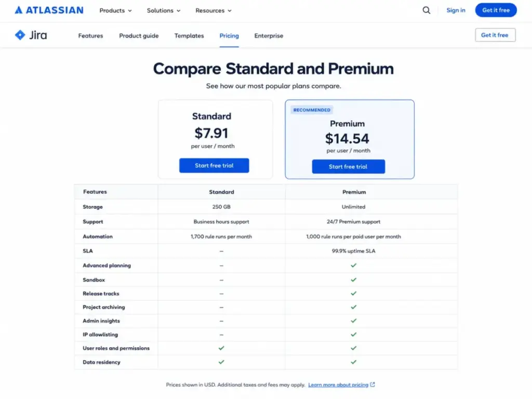Click 1,000 rule runs per paid user cell
This screenshot has height=399, width=532.
353,236
